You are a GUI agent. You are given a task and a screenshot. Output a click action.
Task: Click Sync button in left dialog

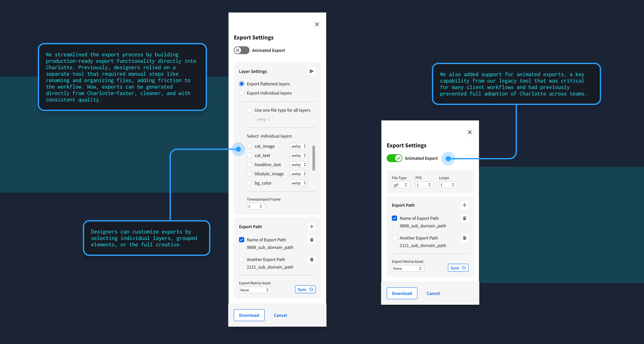(305, 289)
